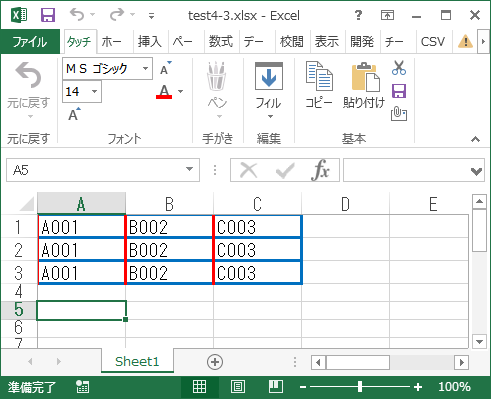The height and width of the screenshot is (399, 491).
Task: Click horizontal scrollbar left arrow
Action: coord(318,362)
